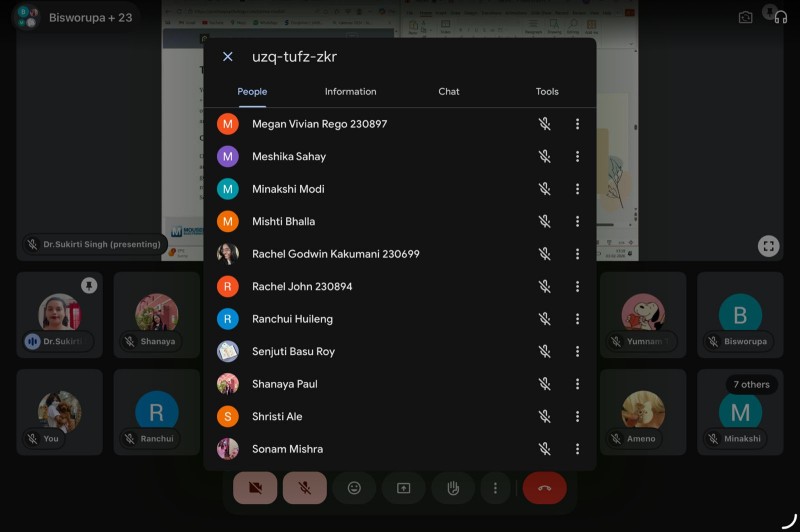Open three-dot menu for Sonam Mishra
Screen dimensions: 800x532
click(577, 449)
